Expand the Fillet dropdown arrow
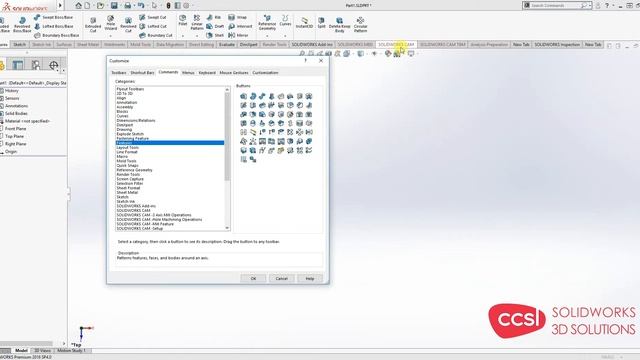Image resolution: width=640 pixels, height=360 pixels. point(182,36)
